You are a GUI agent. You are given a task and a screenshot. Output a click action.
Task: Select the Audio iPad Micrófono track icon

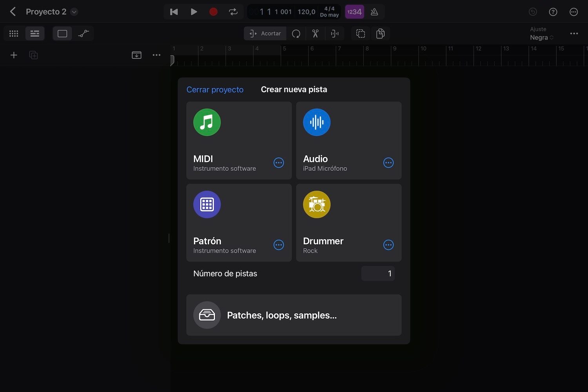[316, 122]
